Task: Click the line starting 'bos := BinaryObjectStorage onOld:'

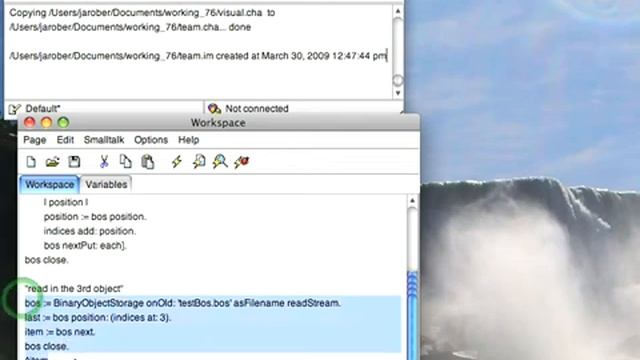Action: [182, 303]
